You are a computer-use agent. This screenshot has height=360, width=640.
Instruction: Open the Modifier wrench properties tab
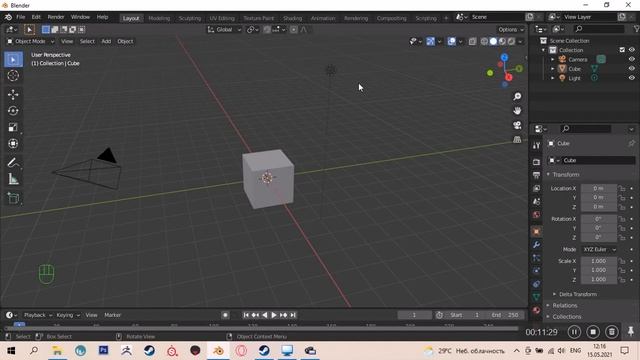tap(536, 244)
